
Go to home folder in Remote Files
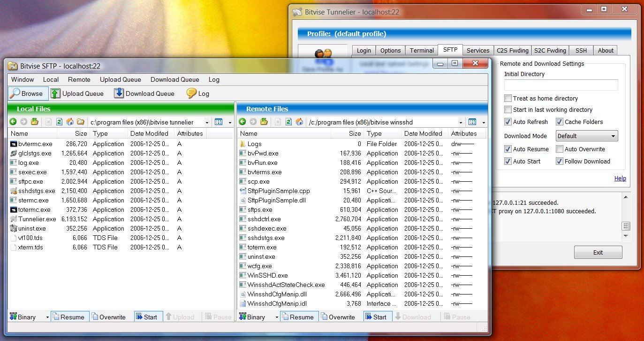(299, 122)
